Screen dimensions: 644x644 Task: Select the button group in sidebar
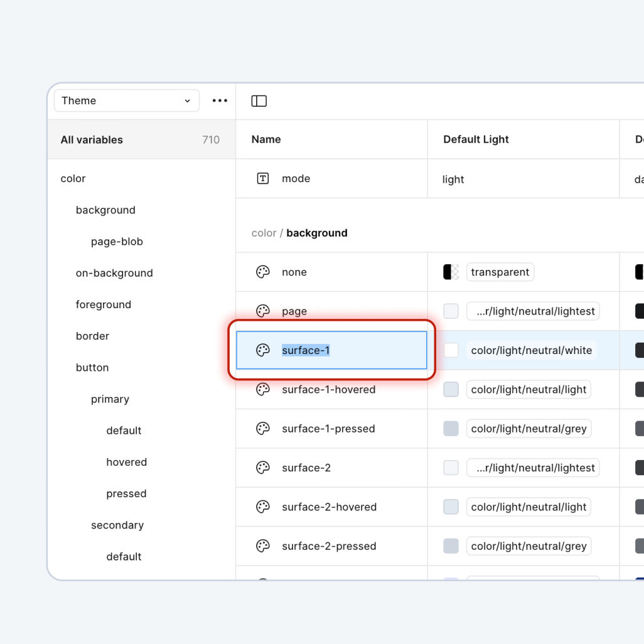92,367
